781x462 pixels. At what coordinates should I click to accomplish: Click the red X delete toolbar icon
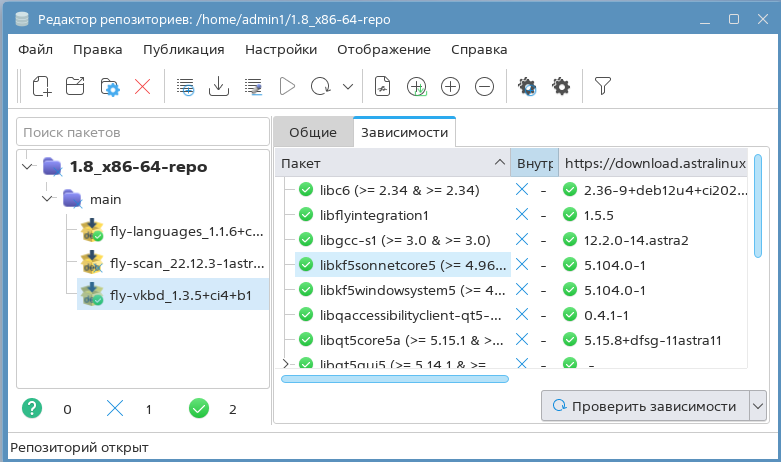pos(142,87)
